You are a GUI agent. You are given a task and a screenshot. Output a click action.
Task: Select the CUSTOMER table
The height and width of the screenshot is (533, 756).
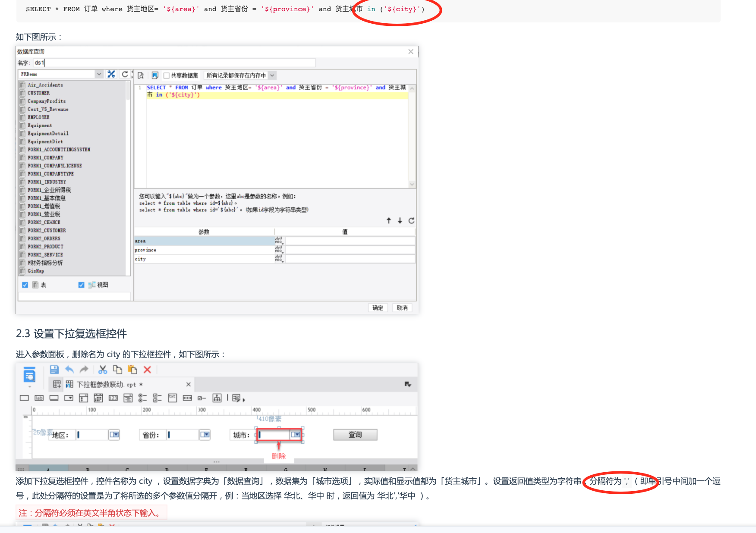tap(39, 93)
